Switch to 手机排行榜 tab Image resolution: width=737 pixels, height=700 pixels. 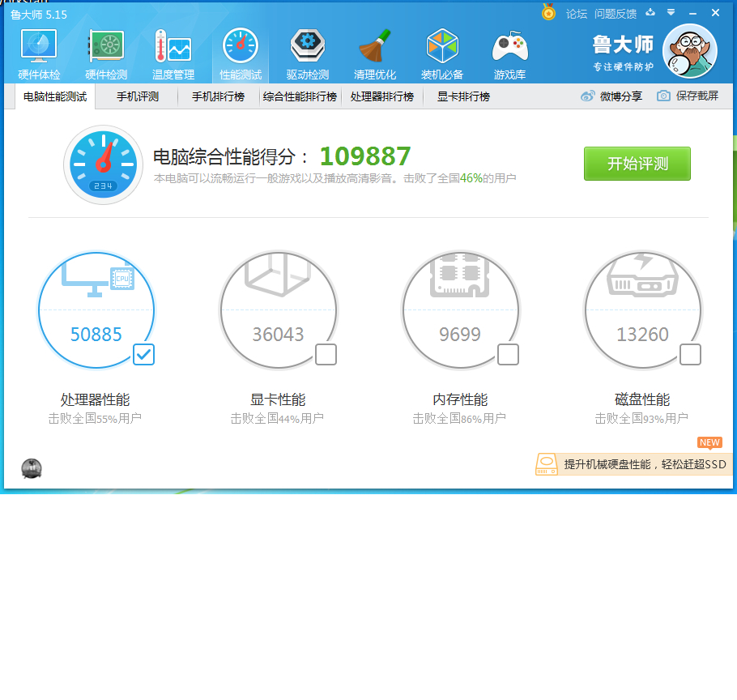(x=219, y=97)
